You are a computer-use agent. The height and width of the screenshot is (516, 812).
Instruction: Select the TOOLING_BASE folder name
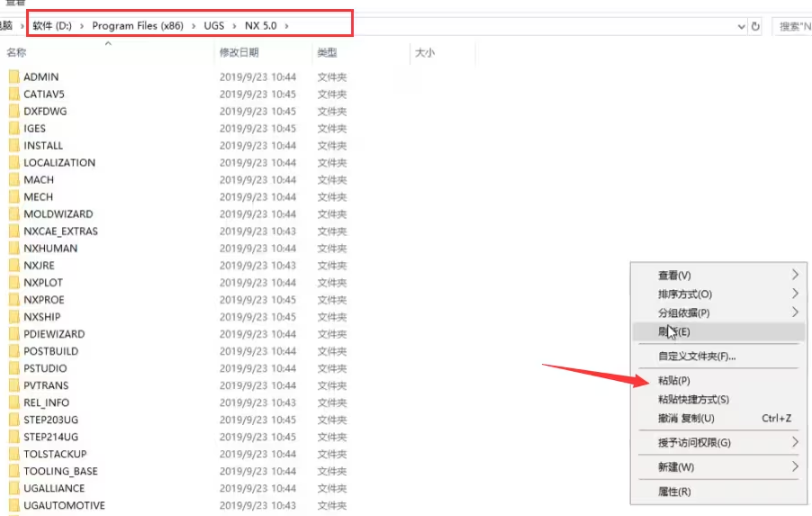point(60,471)
